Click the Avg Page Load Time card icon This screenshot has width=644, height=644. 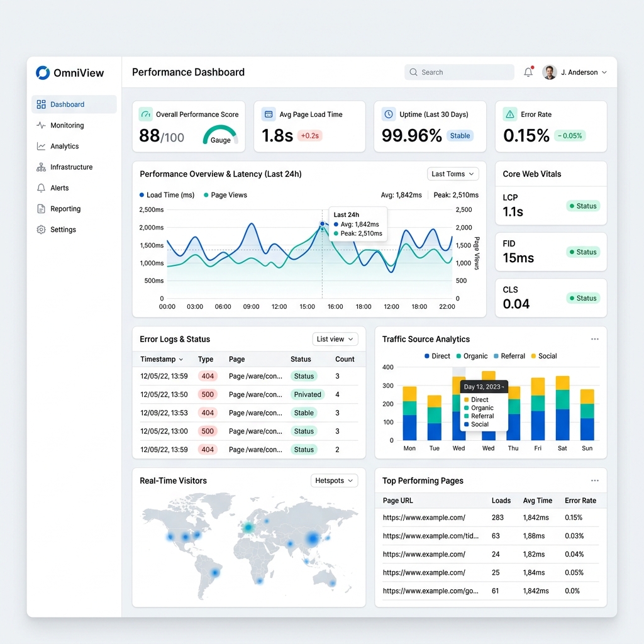[269, 114]
